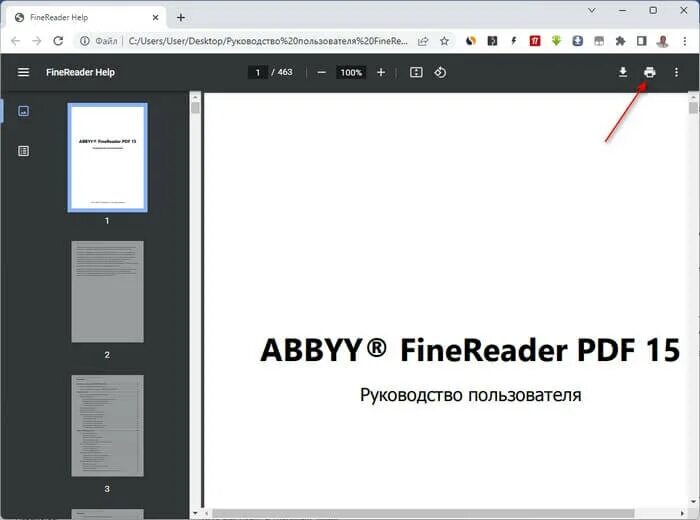This screenshot has height=520, width=700.
Task: View site information for the file
Action: coord(84,41)
